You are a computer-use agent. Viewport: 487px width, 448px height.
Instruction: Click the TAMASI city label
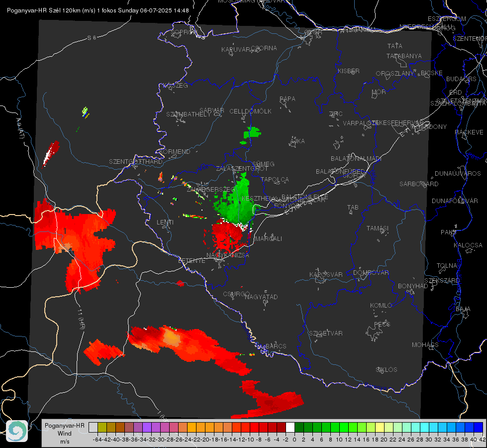tap(378, 228)
